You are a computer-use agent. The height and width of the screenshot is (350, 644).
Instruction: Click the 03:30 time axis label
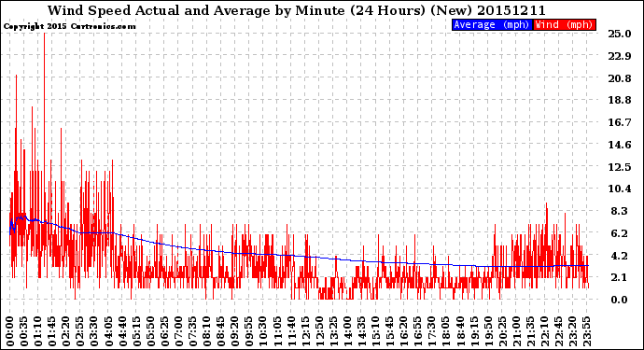point(94,331)
